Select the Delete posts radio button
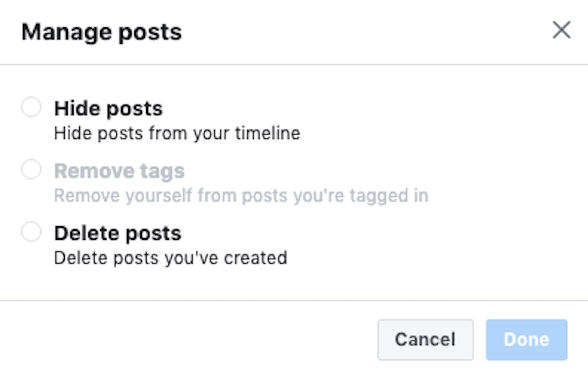Screen dimensions: 588x374 [31, 232]
